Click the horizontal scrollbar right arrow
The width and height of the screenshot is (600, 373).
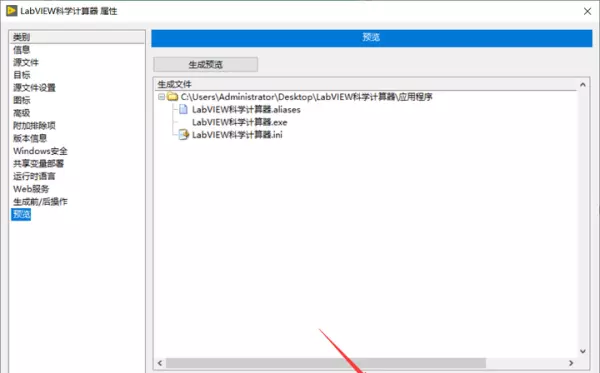[571, 363]
